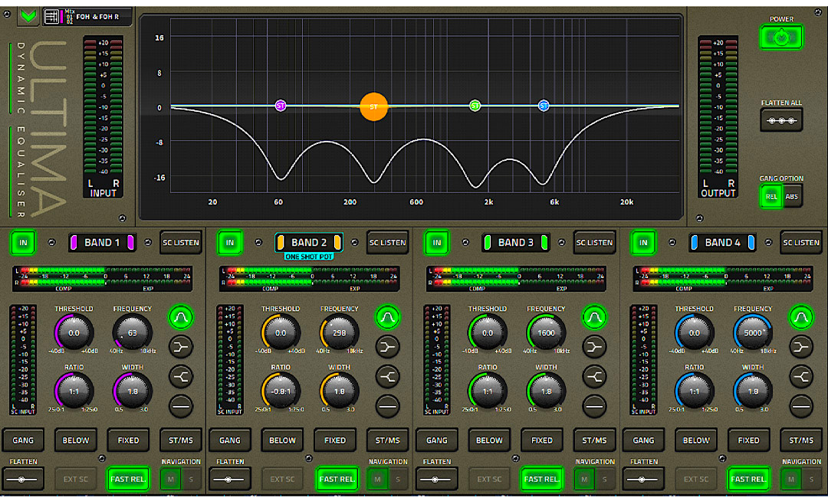Click the Band 4 Frequency knob
This screenshot has width=828, height=504.
click(752, 333)
